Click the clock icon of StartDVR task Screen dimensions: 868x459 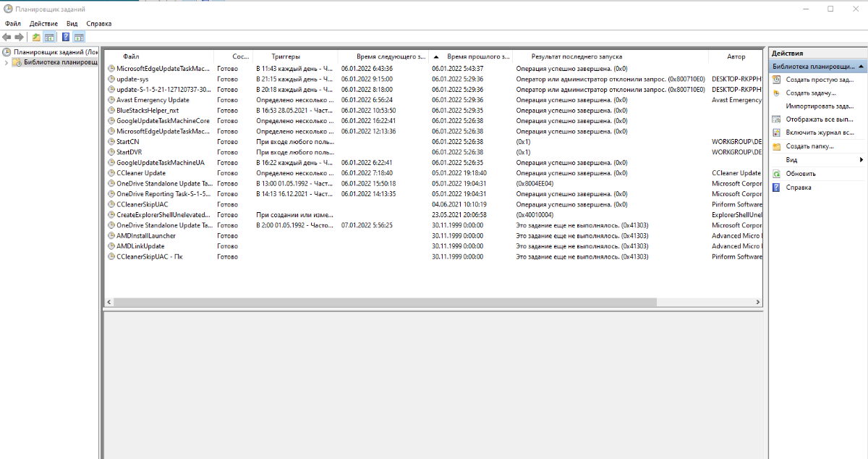(111, 152)
